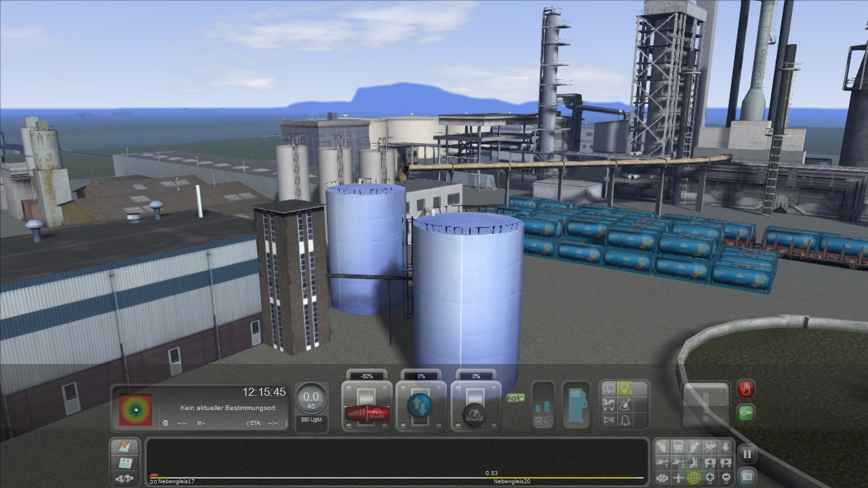This screenshot has height=488, width=868.
Task: Open the task list with orange arrow
Action: [x=125, y=447]
